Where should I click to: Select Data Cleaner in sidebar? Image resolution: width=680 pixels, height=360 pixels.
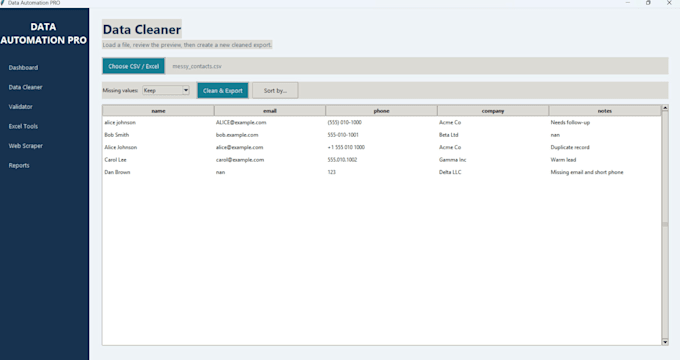(26, 87)
